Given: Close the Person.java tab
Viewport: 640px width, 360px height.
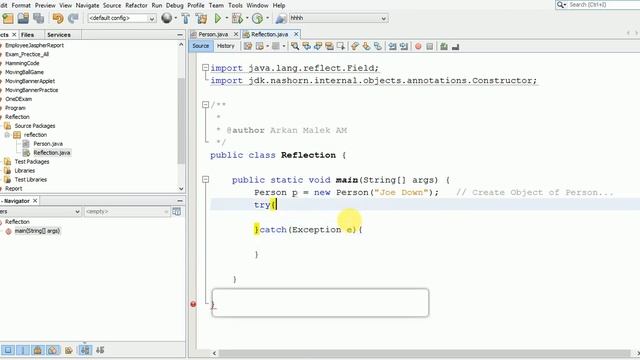Looking at the screenshot, I should 236,34.
